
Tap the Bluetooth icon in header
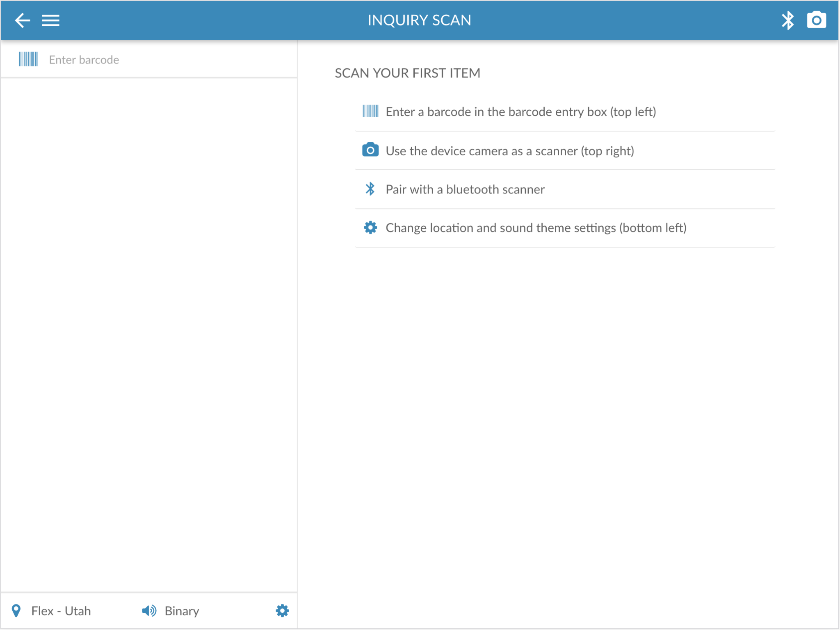point(787,20)
